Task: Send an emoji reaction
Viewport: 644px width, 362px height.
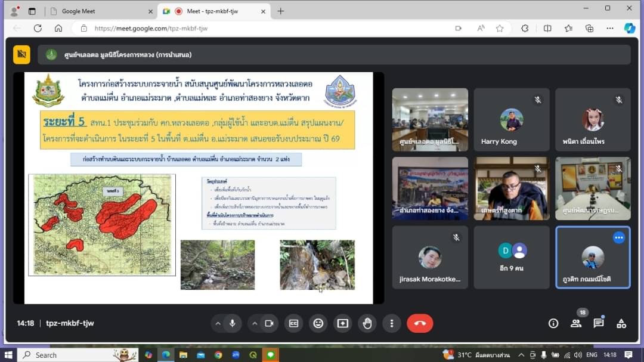Action: [318, 323]
